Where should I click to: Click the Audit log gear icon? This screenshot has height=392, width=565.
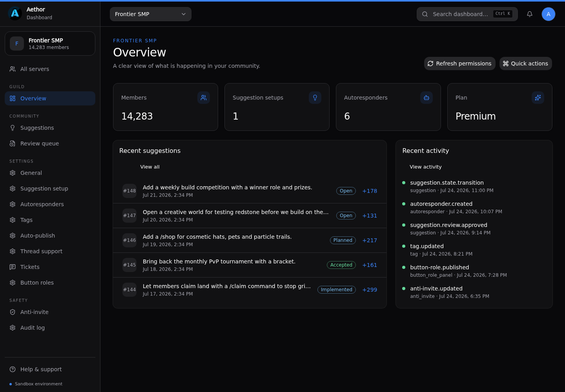[13, 328]
